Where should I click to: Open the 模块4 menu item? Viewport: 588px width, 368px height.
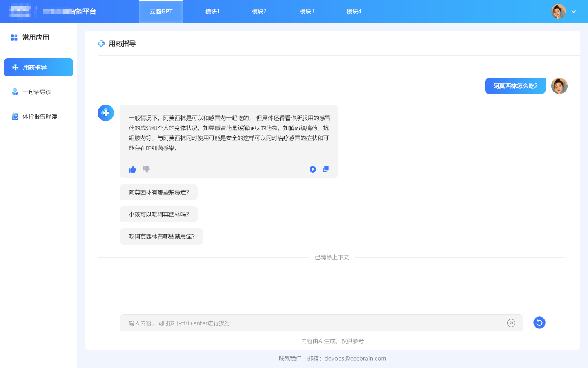354,11
